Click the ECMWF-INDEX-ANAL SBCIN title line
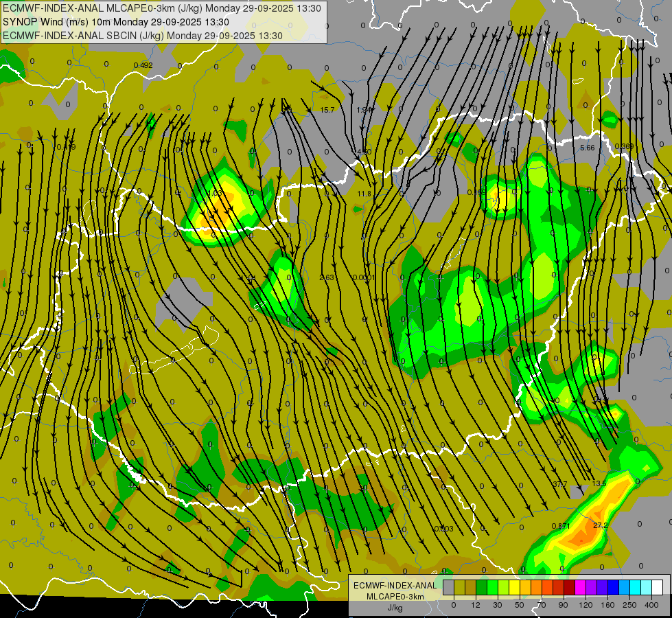Viewport: 672px width, 618px height. 142,36
